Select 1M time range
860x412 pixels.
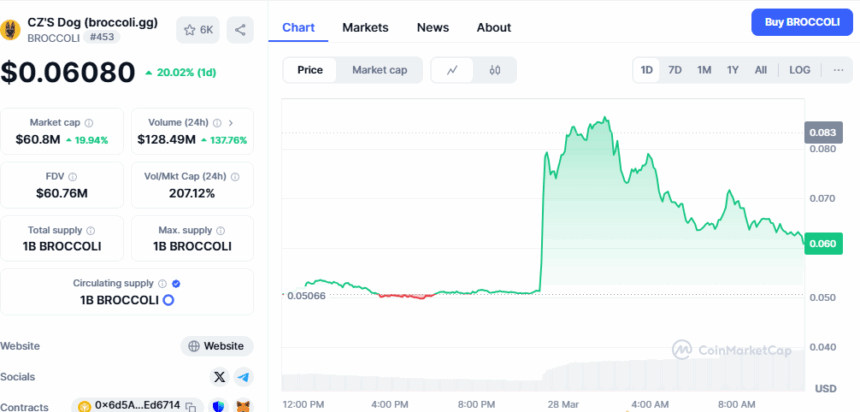point(704,70)
